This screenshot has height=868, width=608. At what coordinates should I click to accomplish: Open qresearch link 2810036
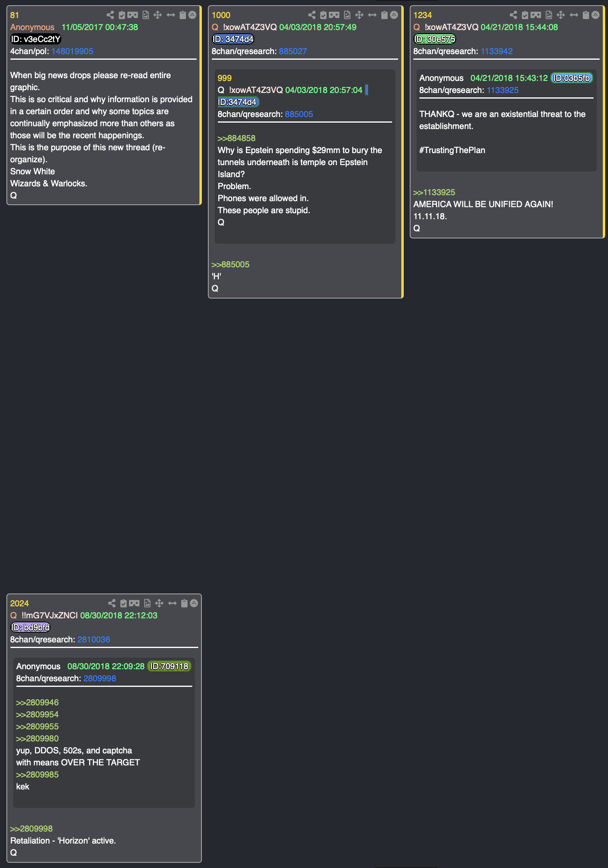pos(94,640)
